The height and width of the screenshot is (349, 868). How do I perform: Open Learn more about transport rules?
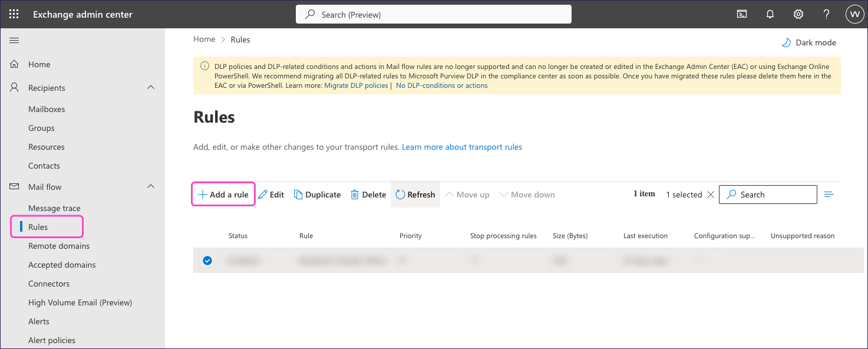click(x=462, y=147)
